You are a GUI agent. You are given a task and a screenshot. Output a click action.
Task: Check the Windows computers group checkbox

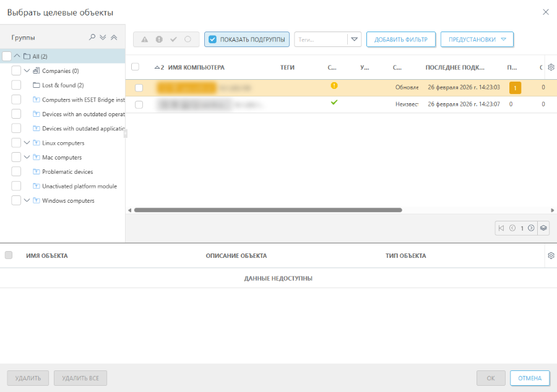(16, 200)
